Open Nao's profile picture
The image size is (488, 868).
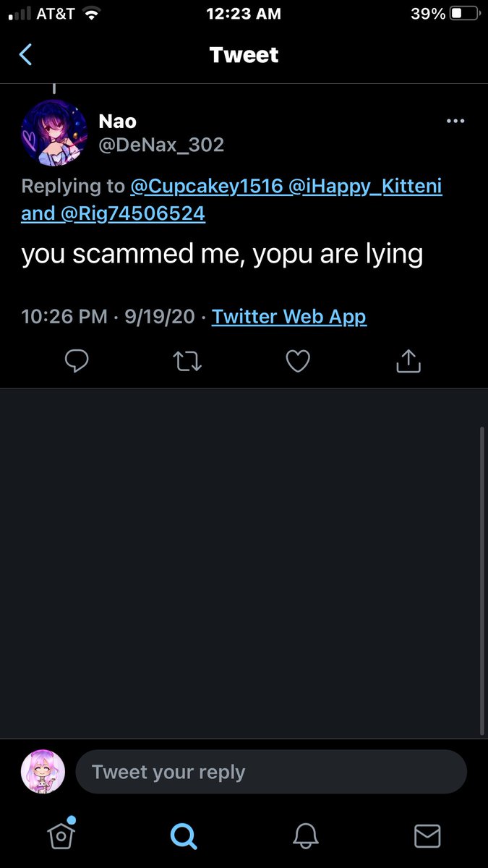click(54, 132)
